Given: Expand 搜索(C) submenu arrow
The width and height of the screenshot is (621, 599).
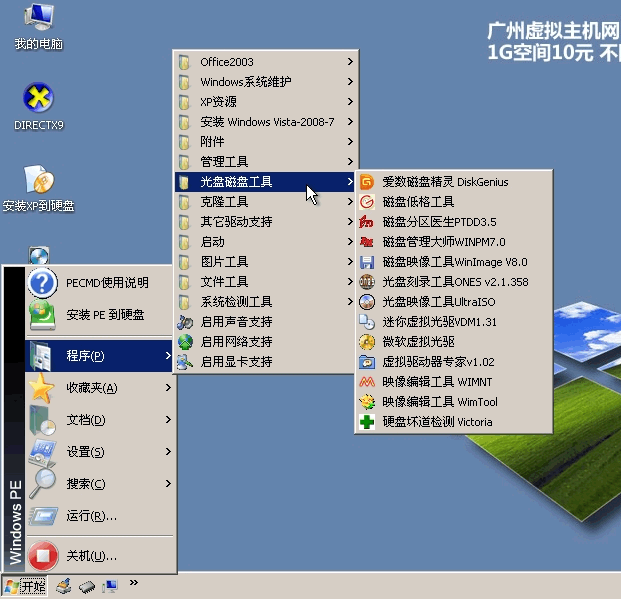Looking at the screenshot, I should (168, 483).
